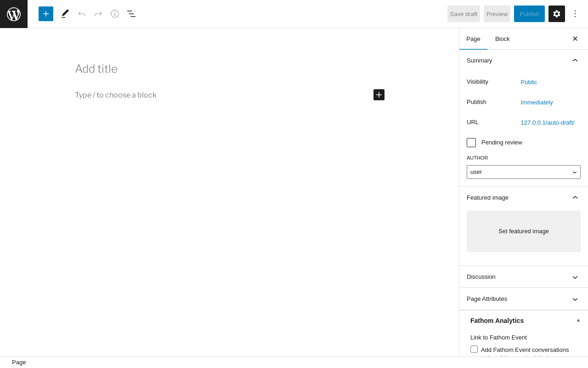
Task: Click the Link to Fathom Event label
Action: tap(498, 337)
